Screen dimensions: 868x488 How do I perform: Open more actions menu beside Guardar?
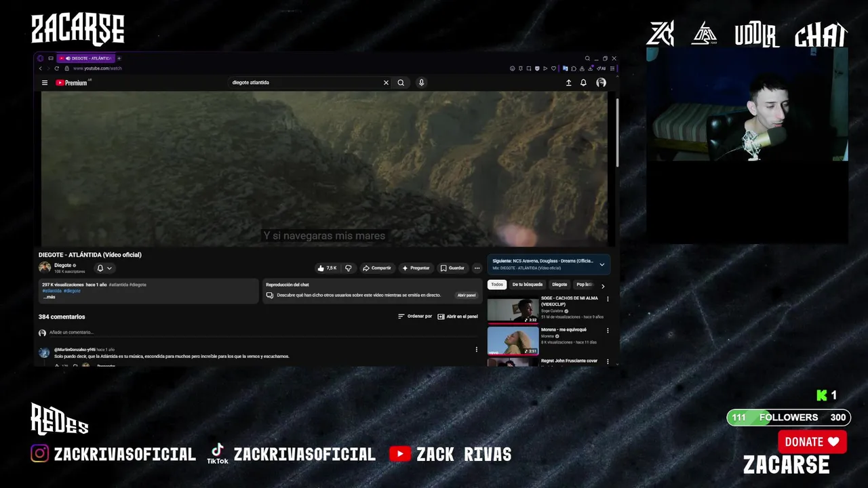(x=477, y=268)
